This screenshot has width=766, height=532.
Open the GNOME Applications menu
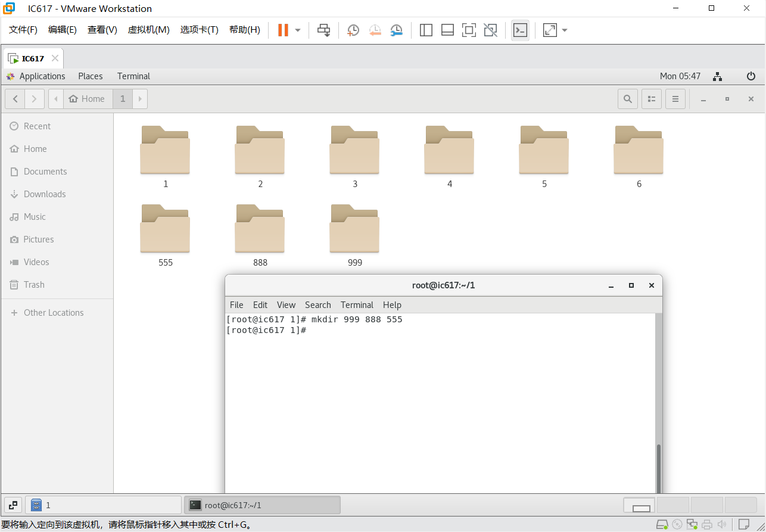pyautogui.click(x=36, y=76)
